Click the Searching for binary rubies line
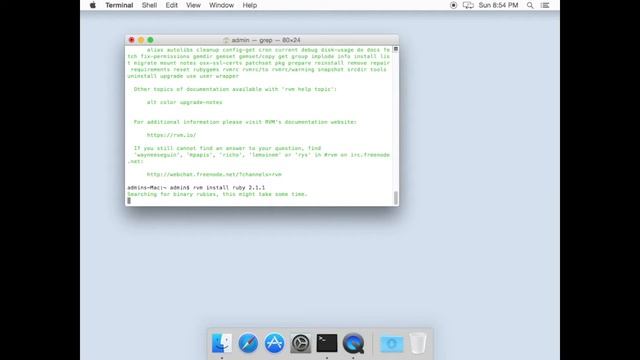 coord(217,194)
